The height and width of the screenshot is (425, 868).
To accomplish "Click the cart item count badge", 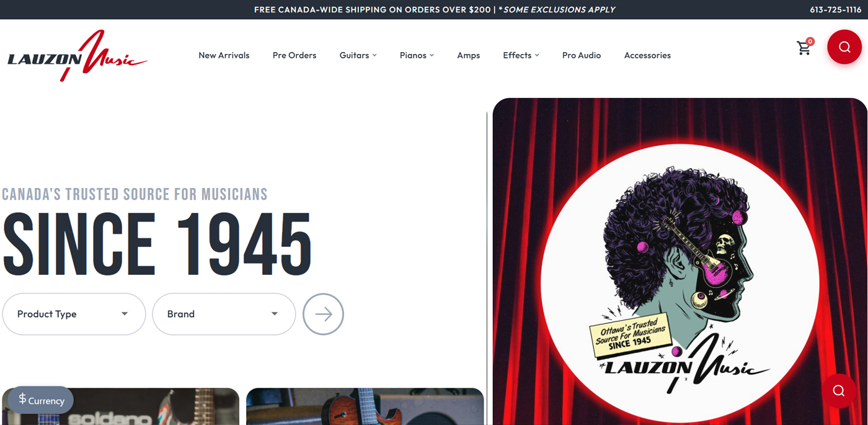I will (x=810, y=42).
